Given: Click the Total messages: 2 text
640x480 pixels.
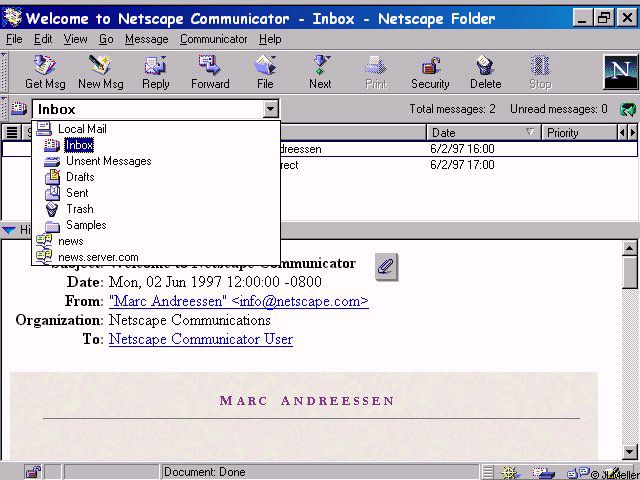Looking at the screenshot, I should click(452, 109).
